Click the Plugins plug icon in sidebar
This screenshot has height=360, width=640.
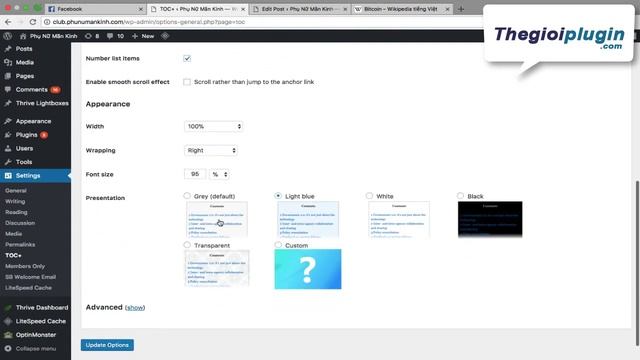coord(8,135)
